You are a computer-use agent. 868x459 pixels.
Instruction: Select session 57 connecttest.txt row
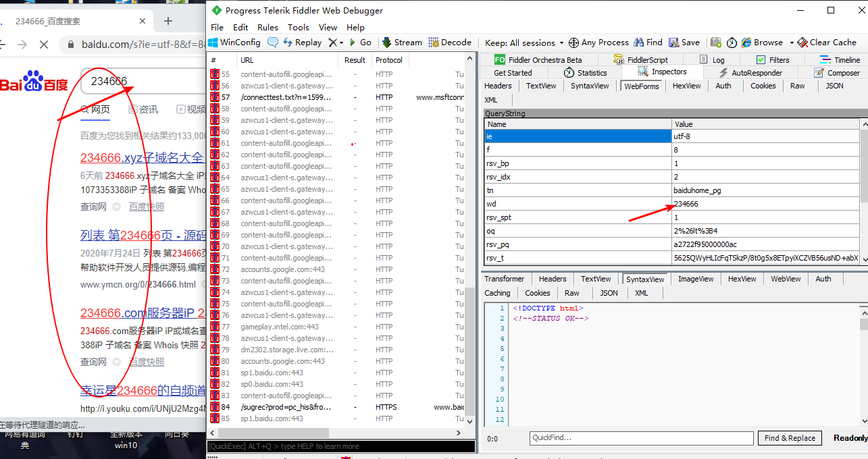coord(336,97)
